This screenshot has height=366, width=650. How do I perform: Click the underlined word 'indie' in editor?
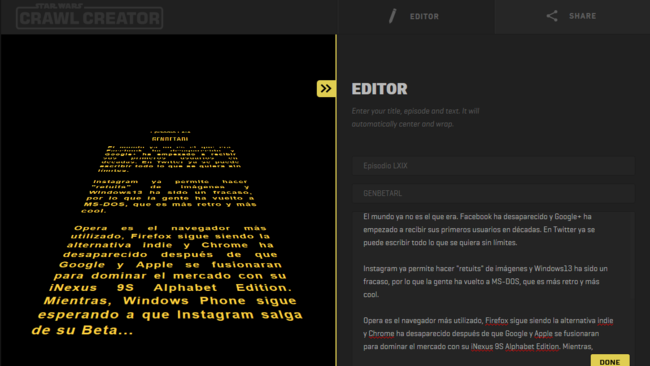pyautogui.click(x=605, y=321)
